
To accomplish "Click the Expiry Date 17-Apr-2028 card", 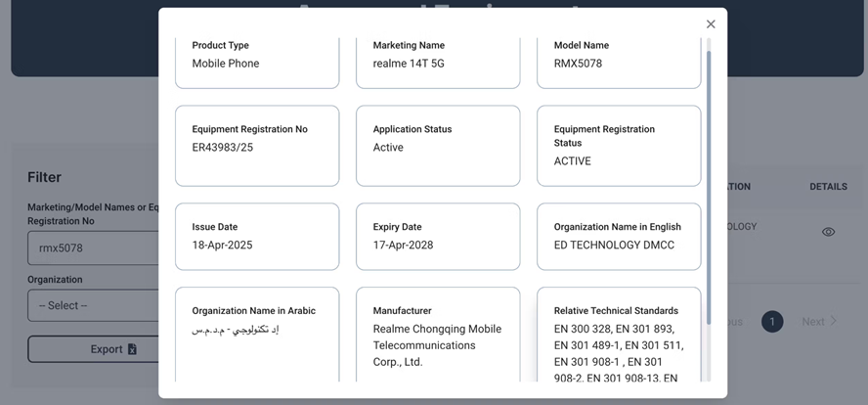I will (438, 237).
